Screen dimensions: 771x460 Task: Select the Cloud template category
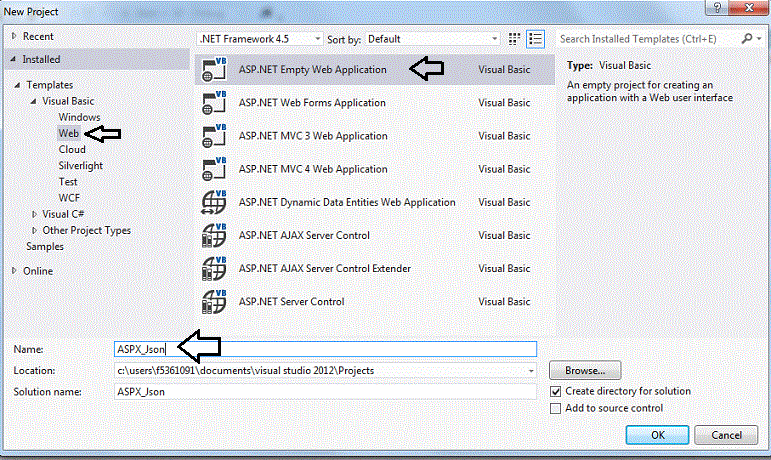[x=72, y=149]
